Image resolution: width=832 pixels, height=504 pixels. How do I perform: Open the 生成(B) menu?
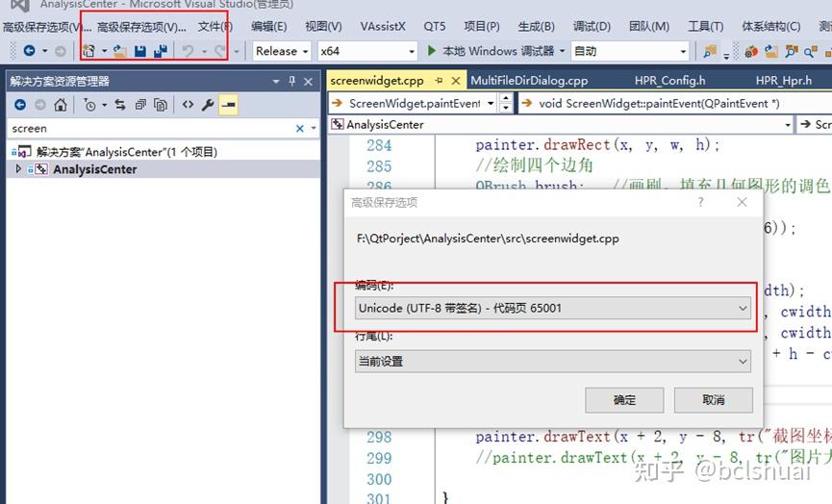[536, 27]
